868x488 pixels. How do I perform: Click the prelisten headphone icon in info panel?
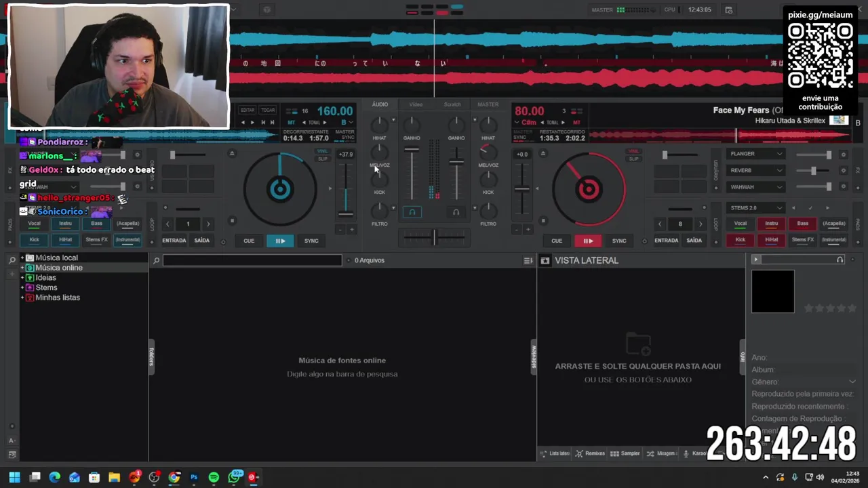coord(840,260)
